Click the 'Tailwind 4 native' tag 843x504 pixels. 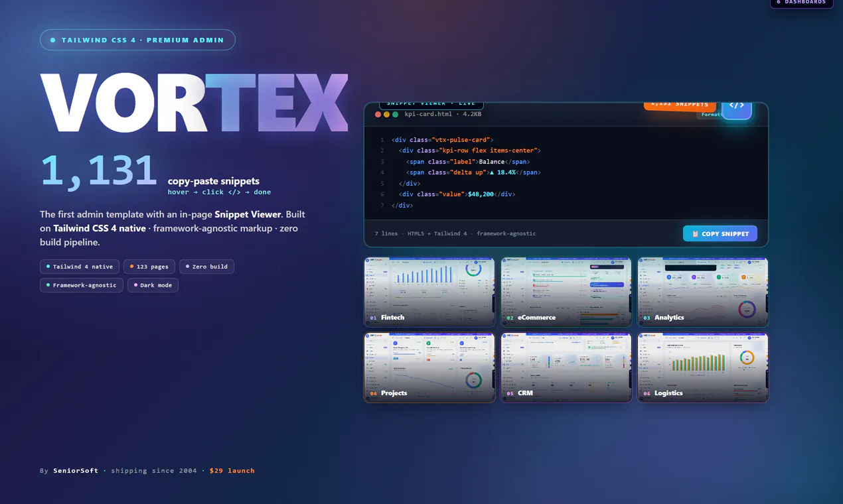pos(80,267)
